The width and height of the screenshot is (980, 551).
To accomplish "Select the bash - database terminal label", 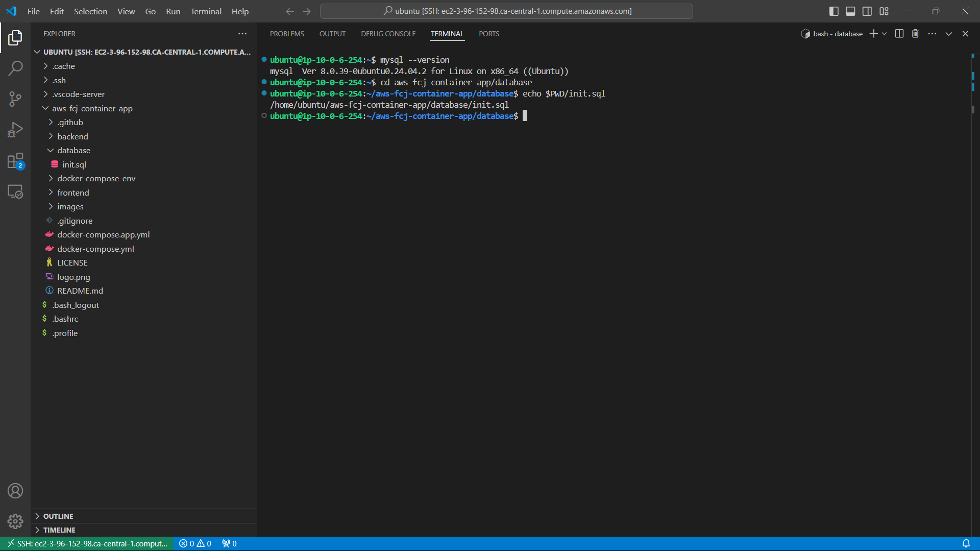I will (x=832, y=34).
